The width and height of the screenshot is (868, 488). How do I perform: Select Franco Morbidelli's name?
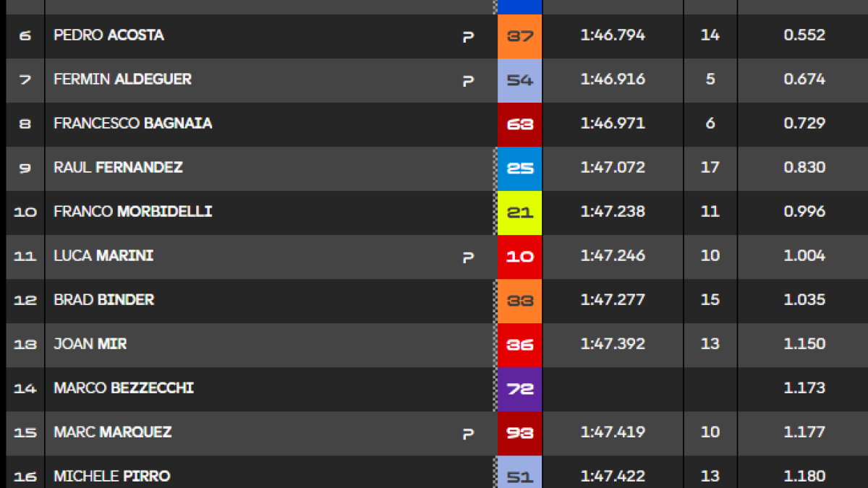[x=133, y=212]
